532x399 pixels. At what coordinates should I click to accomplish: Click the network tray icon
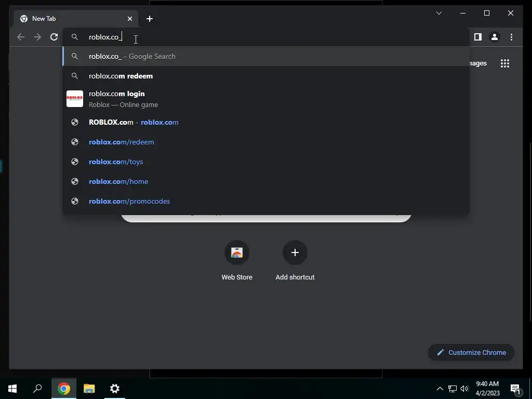(453, 389)
